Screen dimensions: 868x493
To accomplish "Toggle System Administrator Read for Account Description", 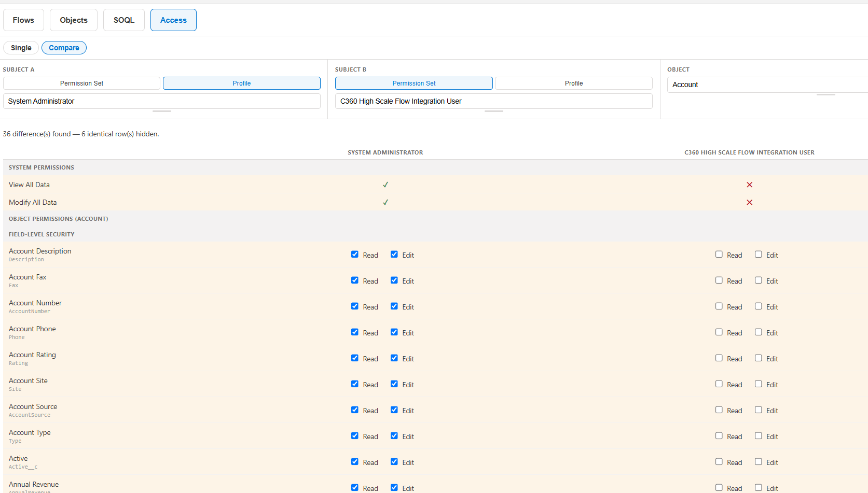I will tap(355, 255).
